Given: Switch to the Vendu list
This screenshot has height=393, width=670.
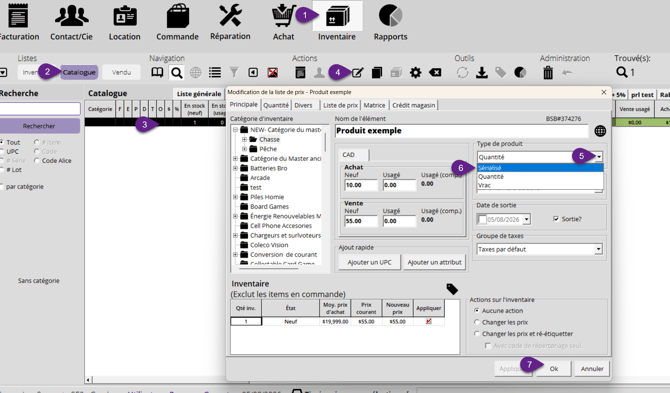Looking at the screenshot, I should 121,72.
